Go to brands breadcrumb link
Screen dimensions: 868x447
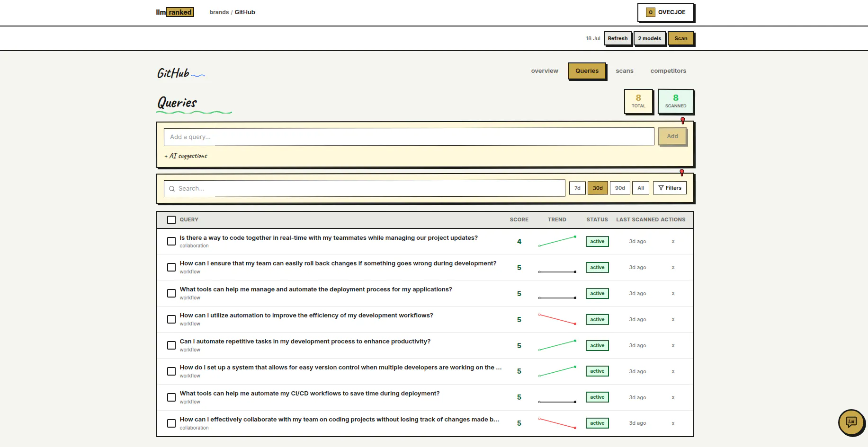219,12
